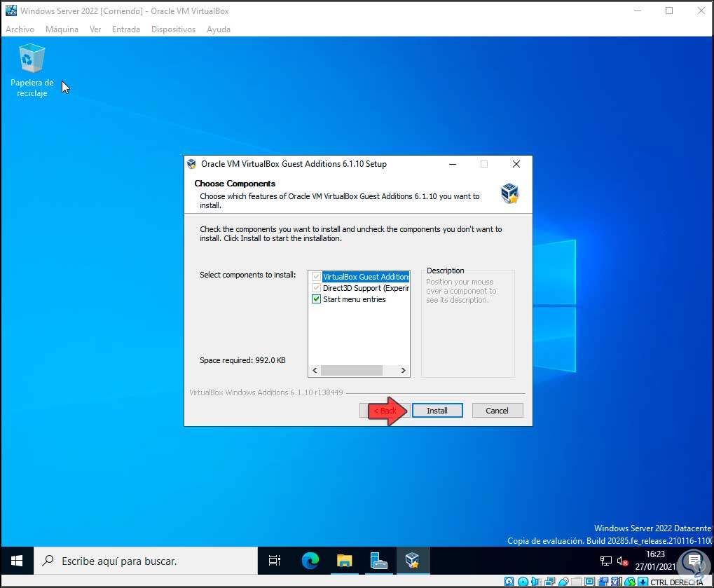Screen dimensions: 714x588
Task: Maximize the VirtualBox VM window
Action: [x=669, y=11]
